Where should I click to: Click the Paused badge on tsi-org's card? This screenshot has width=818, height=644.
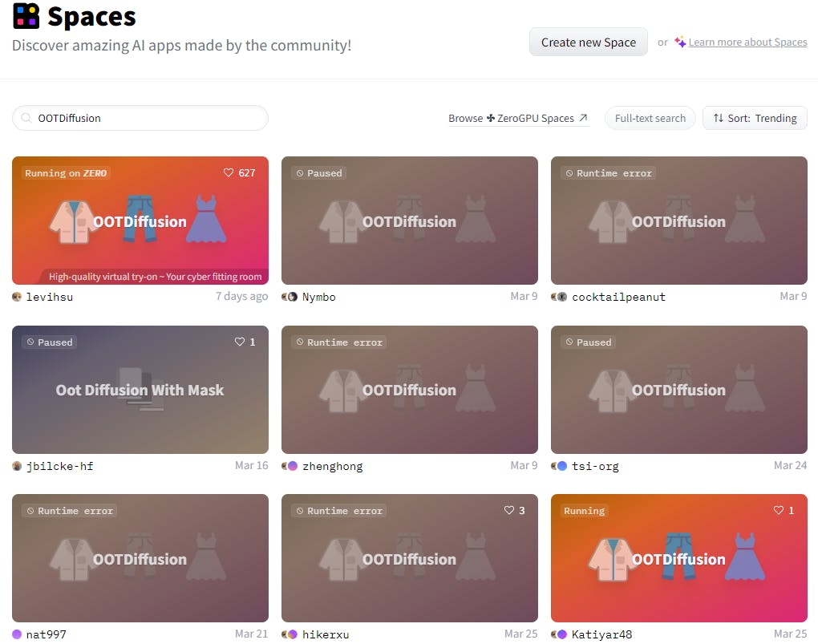pyautogui.click(x=589, y=342)
